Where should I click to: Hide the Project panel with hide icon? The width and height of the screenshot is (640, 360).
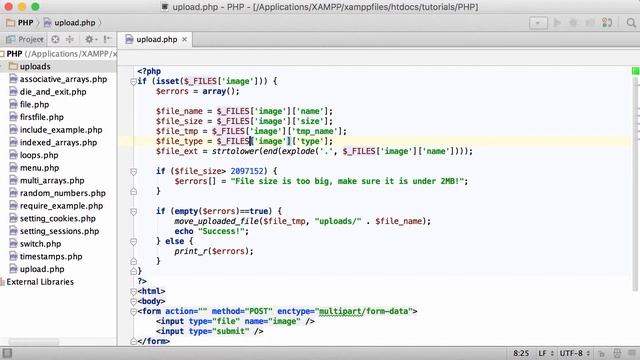tap(107, 39)
